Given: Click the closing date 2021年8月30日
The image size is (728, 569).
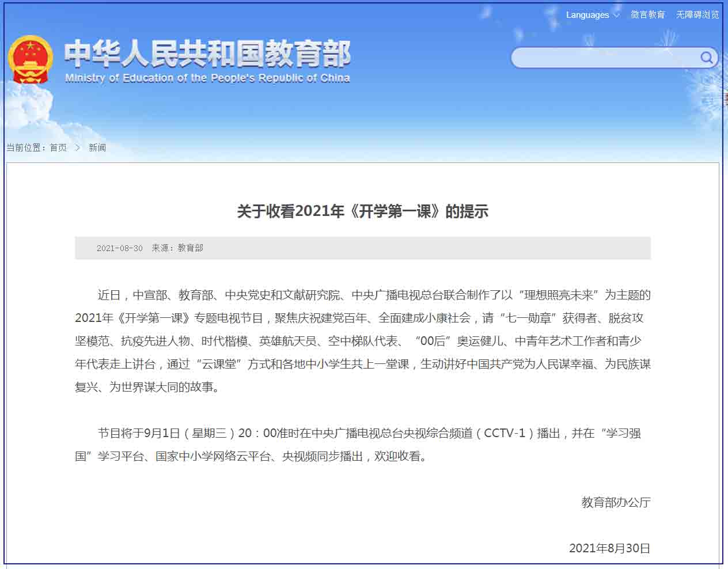Looking at the screenshot, I should pyautogui.click(x=609, y=548).
